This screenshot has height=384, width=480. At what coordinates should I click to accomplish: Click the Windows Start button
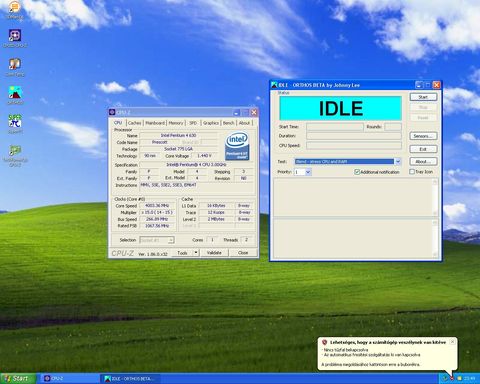point(18,378)
